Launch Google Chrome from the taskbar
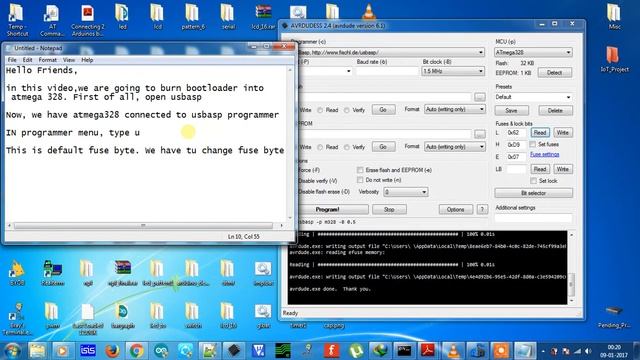The height and width of the screenshot is (360, 640). (x=137, y=351)
